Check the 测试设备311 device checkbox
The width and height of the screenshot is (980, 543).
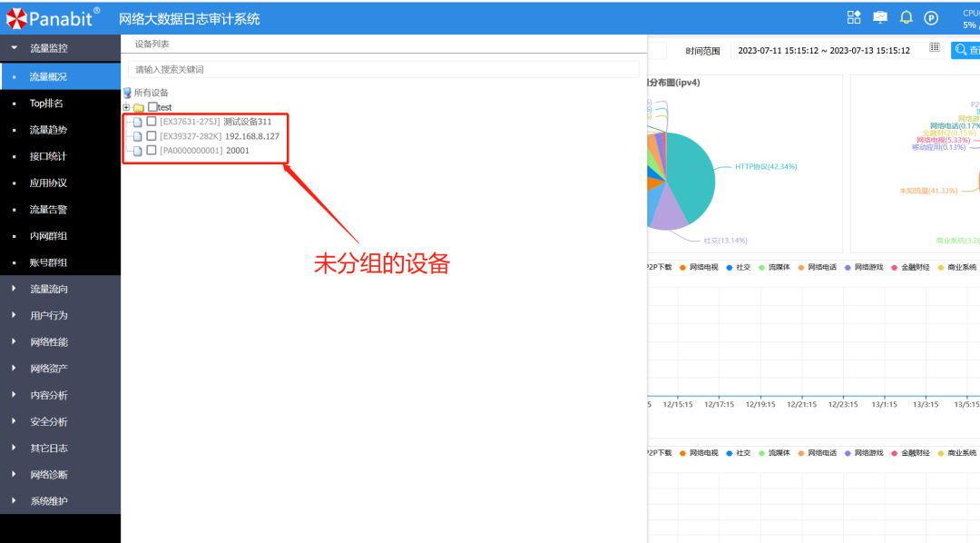pyautogui.click(x=151, y=121)
